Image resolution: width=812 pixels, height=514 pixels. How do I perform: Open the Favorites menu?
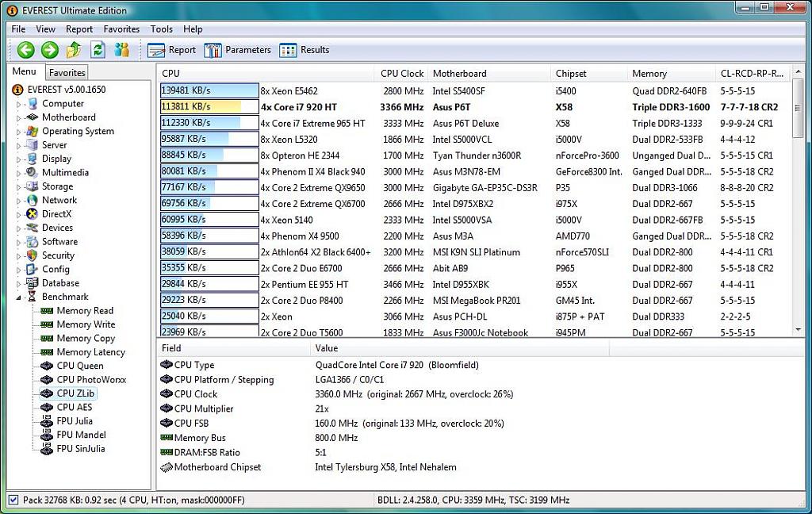121,29
